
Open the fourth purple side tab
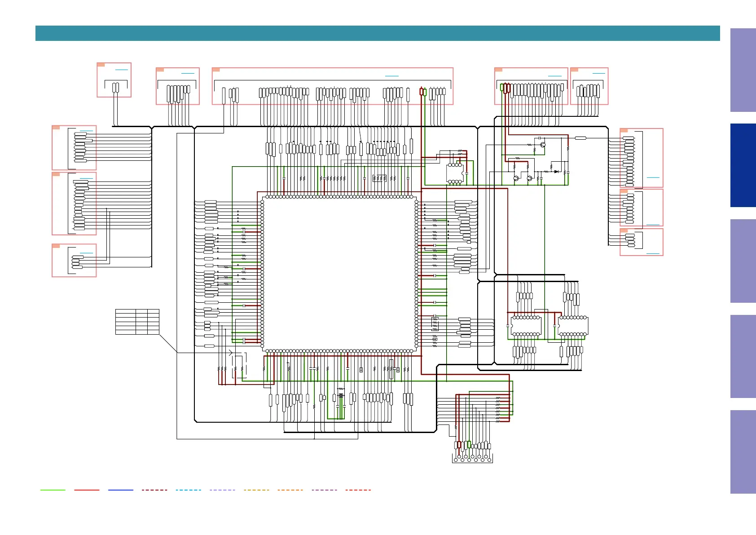743,356
